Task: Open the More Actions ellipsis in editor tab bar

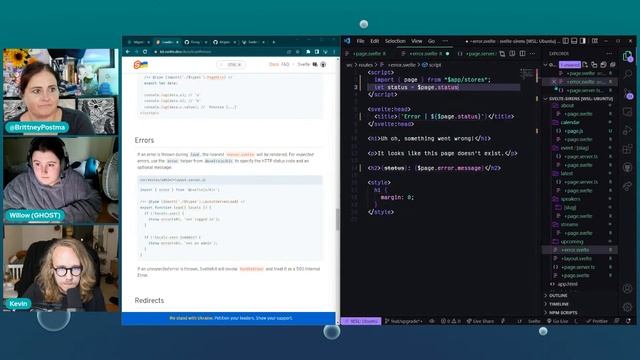Action: coord(532,53)
